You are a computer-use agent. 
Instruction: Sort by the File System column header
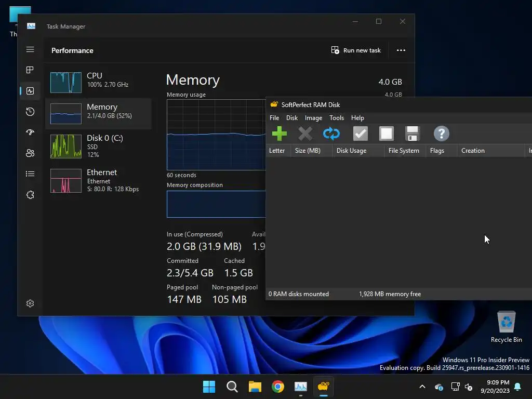(405, 151)
